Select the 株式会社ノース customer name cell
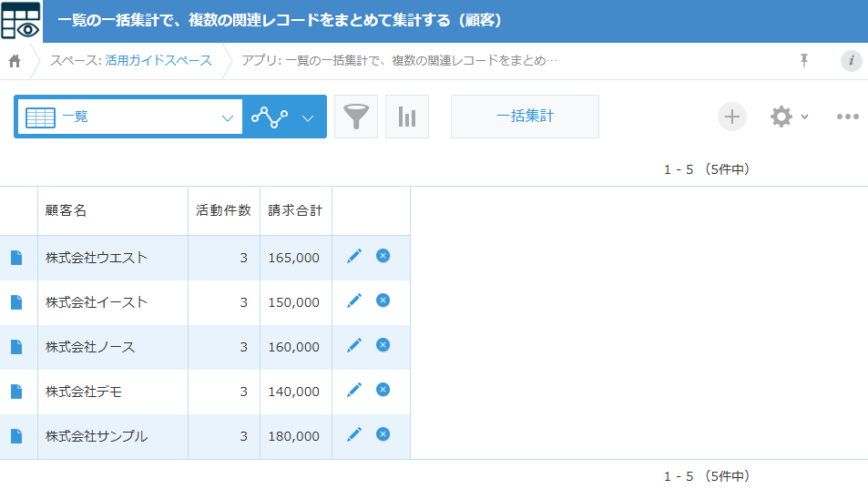The height and width of the screenshot is (489, 868). pyautogui.click(x=113, y=347)
